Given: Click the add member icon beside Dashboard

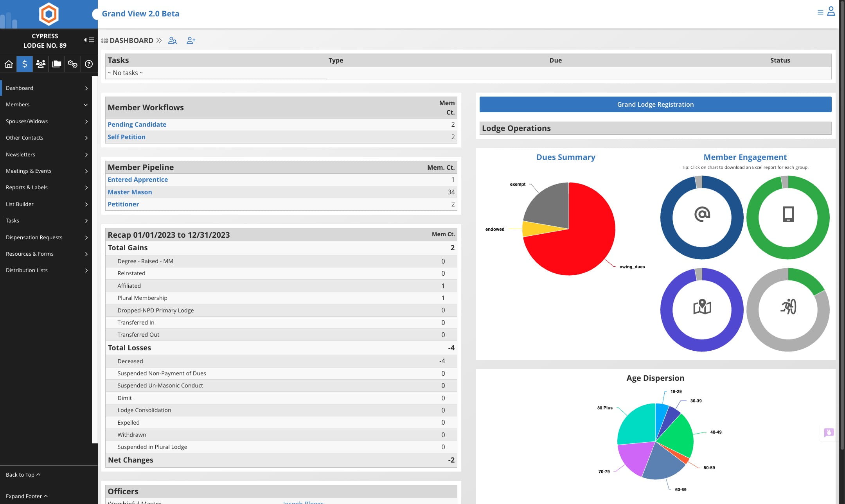Looking at the screenshot, I should (191, 41).
